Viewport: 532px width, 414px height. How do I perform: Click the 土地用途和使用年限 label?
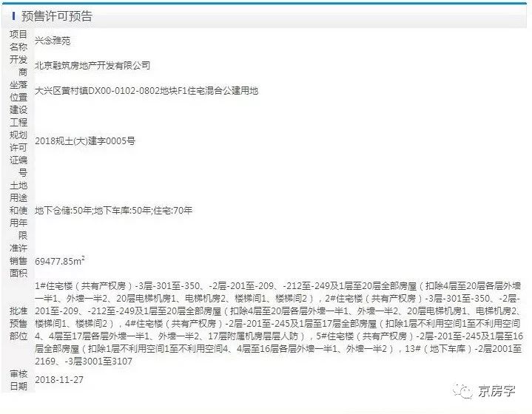point(18,211)
